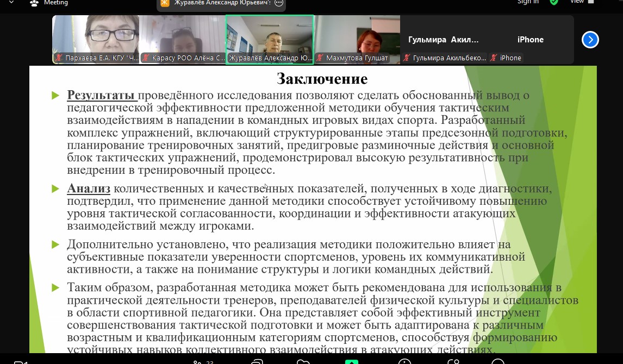Click muted mic icon on iPhone tile
Image resolution: width=623 pixels, height=364 pixels.
coord(493,58)
